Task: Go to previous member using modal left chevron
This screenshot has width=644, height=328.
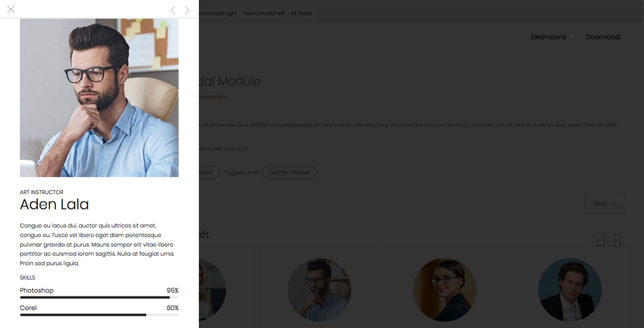Action: point(173,10)
